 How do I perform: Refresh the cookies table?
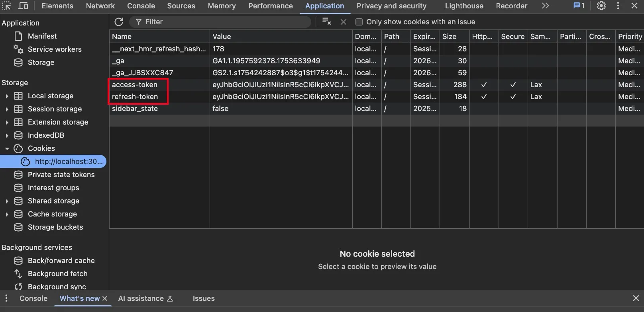[x=119, y=22]
